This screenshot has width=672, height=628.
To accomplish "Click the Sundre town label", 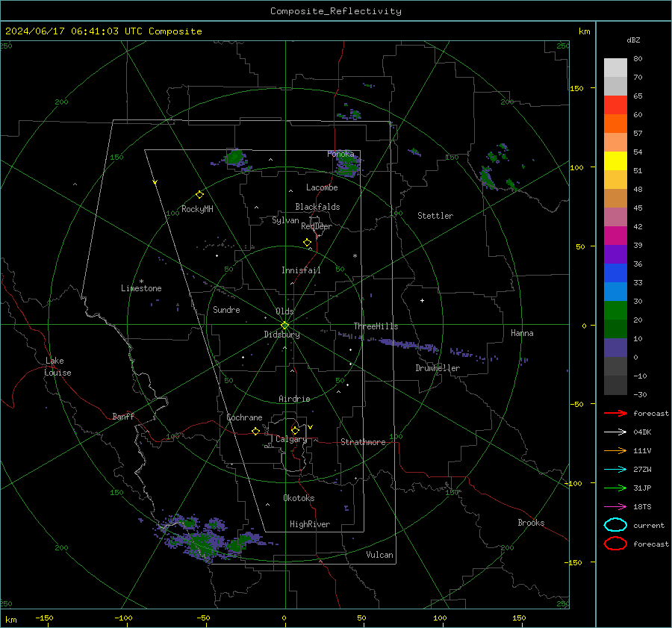I will coord(226,309).
